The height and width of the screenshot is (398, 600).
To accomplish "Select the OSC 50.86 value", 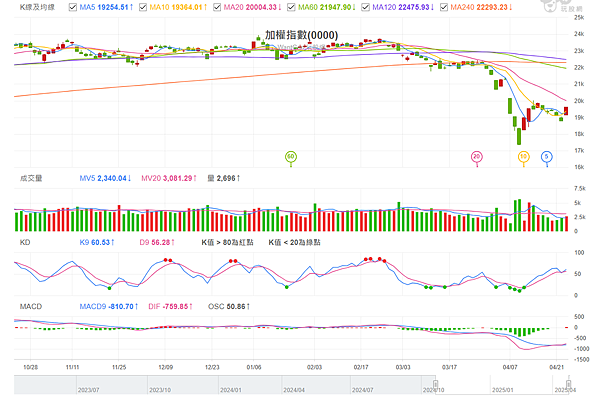I will coord(229,307).
